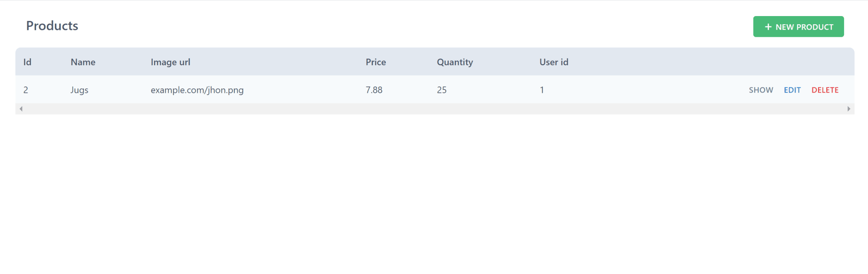Click the example.com/jhon.png cell
Viewport: 868px width, 274px height.
pos(197,90)
